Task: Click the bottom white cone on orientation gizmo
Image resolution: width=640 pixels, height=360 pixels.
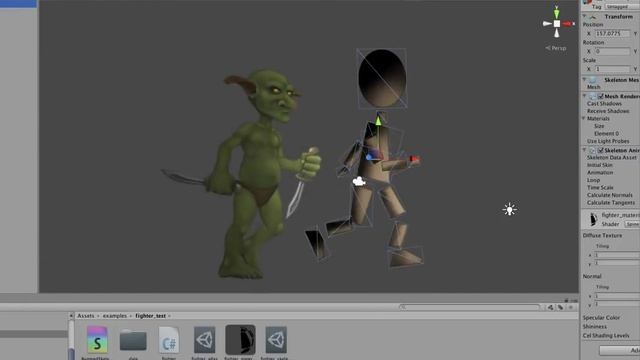Action: pos(557,33)
